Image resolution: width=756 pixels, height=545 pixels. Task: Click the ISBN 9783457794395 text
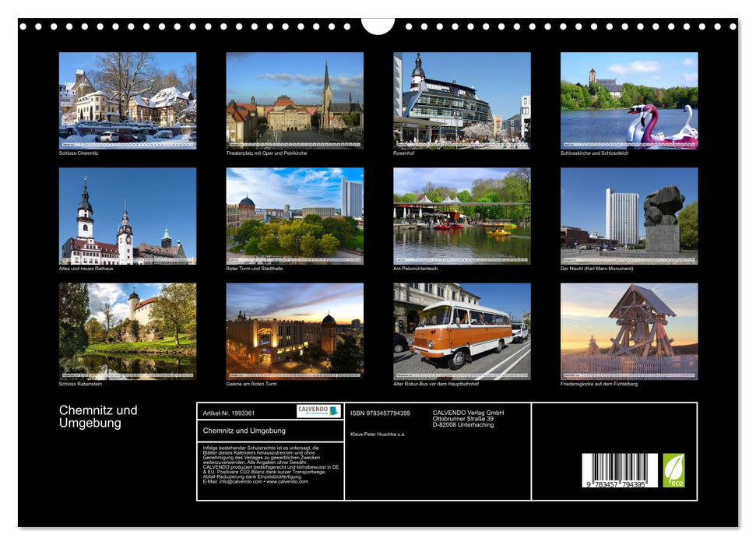(379, 413)
